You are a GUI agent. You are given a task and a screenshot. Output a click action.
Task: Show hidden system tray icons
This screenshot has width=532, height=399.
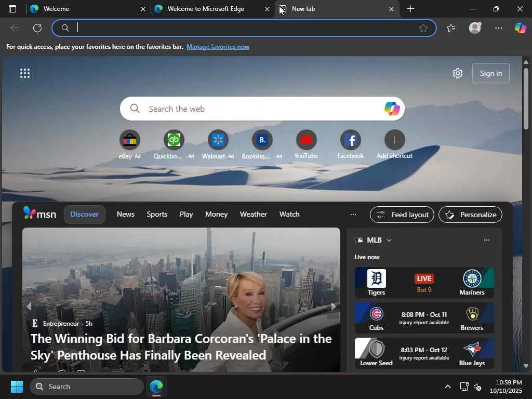(447, 387)
